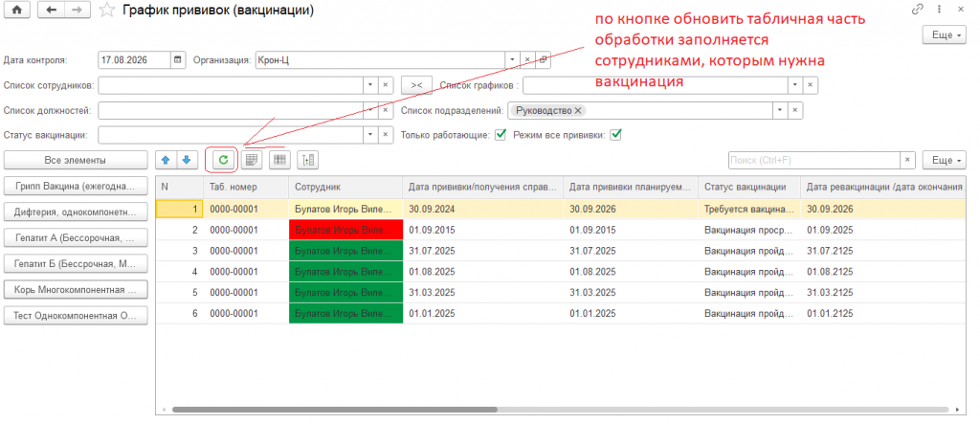Viewport: 980px width, 424px height.
Task: Navigate back with the left arrow
Action: tap(52, 10)
